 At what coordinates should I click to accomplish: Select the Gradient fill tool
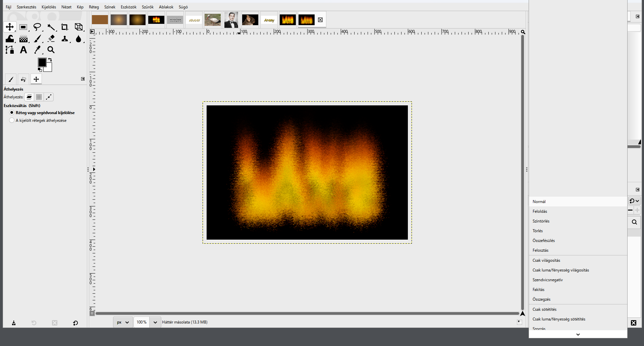pyautogui.click(x=23, y=39)
